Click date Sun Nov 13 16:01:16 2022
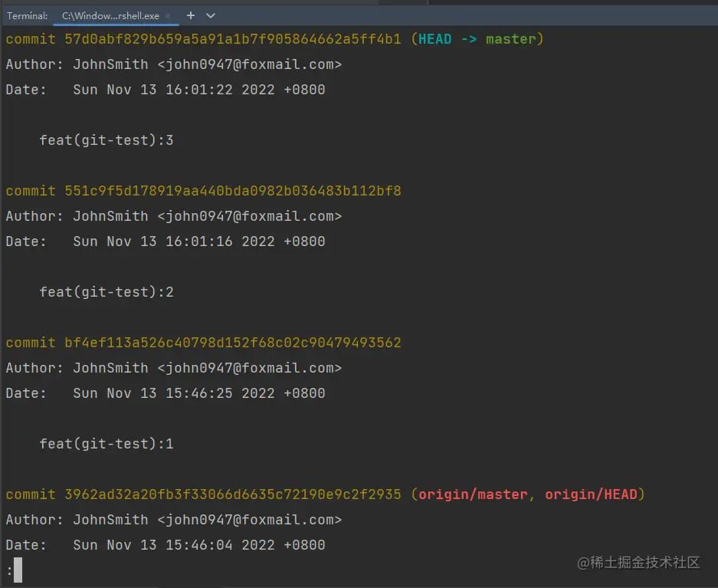718x588 pixels. pos(174,241)
